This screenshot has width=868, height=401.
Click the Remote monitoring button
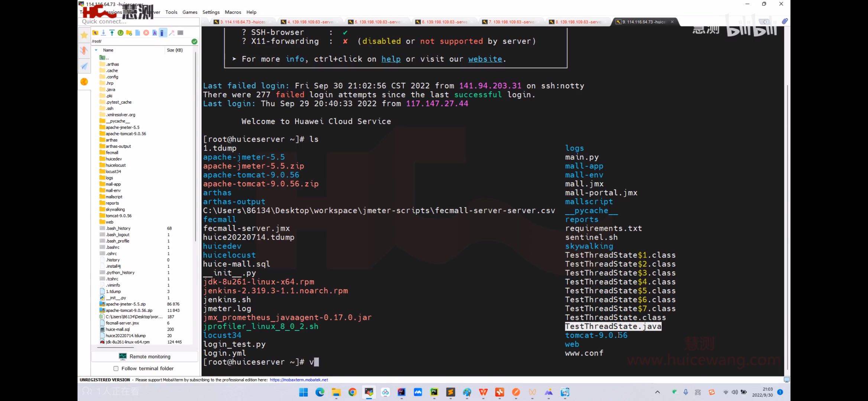tap(145, 356)
